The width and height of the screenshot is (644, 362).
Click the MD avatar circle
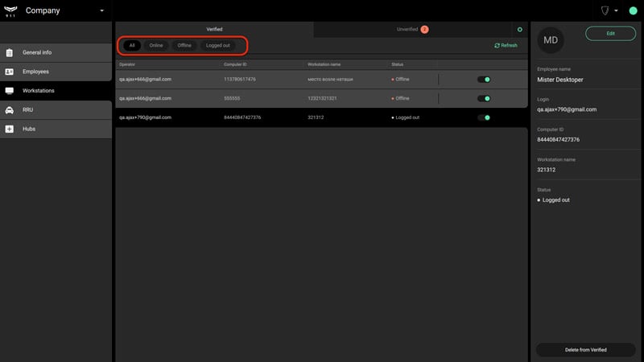(x=551, y=40)
